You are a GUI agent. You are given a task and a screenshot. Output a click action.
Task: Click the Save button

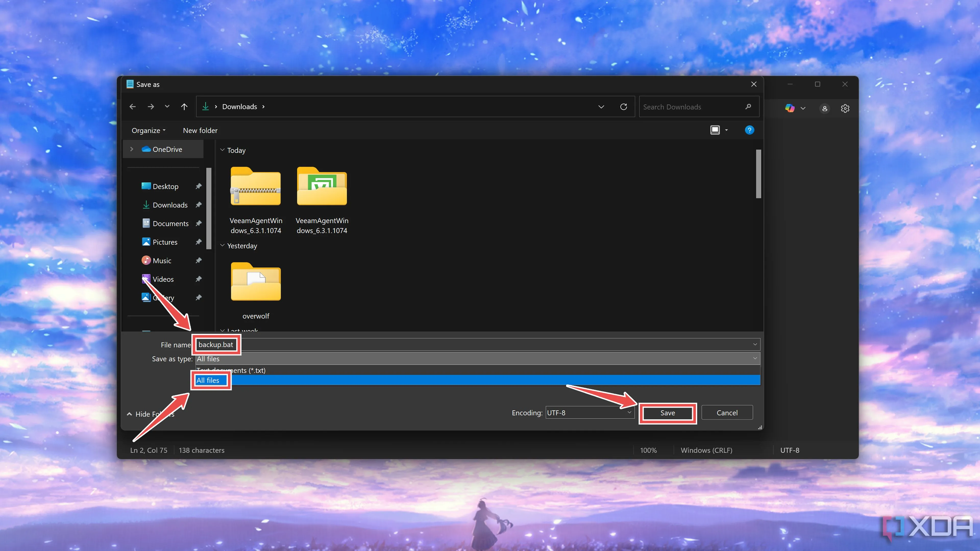pyautogui.click(x=667, y=412)
